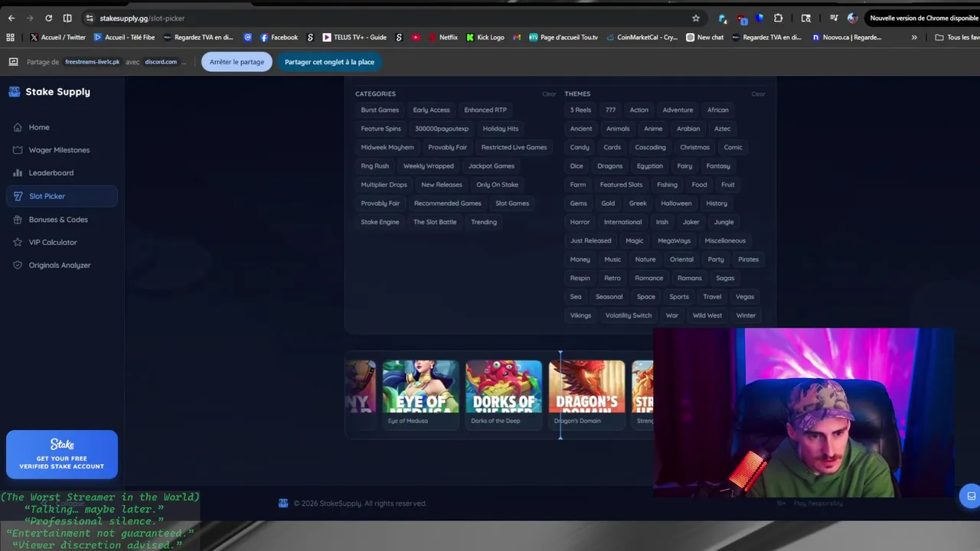The width and height of the screenshot is (980, 551).
Task: Open Accueil - Télé Fibe bookmark
Action: (x=123, y=37)
